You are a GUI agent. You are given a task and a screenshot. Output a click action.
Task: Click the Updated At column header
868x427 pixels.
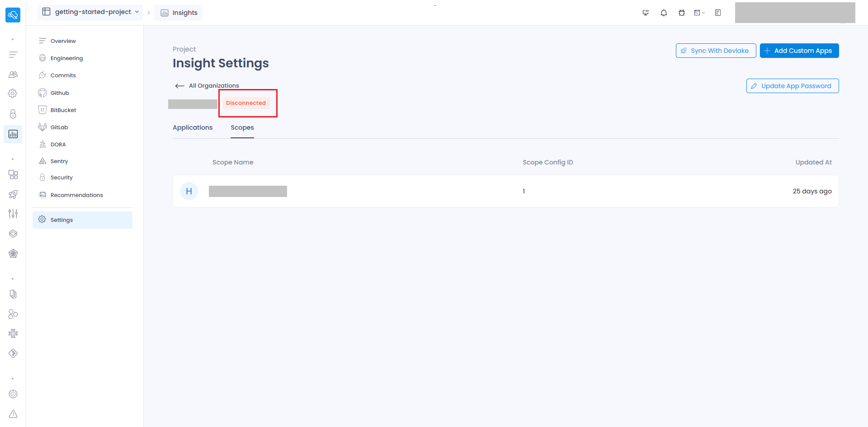(814, 162)
